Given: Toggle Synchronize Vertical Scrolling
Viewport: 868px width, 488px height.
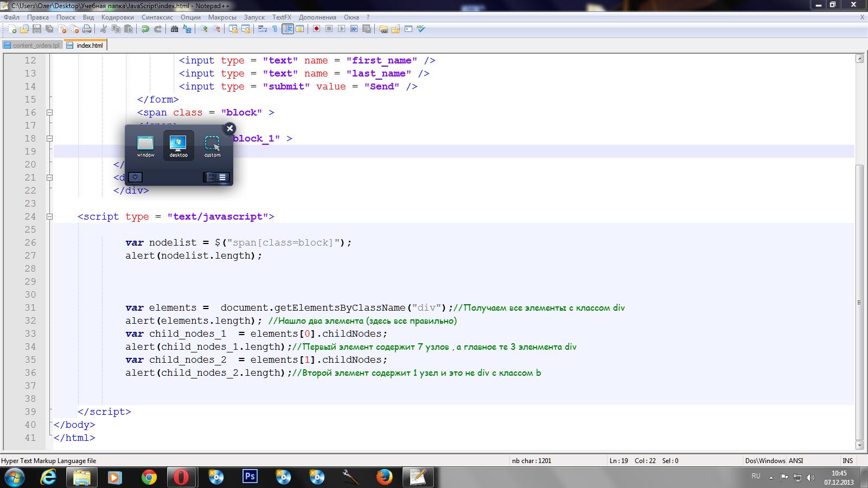Looking at the screenshot, I should (x=233, y=29).
